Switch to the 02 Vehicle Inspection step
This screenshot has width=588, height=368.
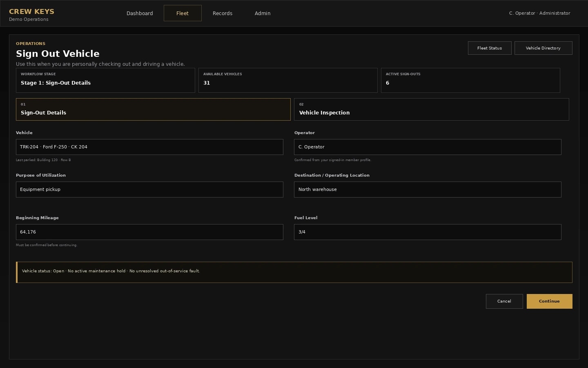pos(432,109)
